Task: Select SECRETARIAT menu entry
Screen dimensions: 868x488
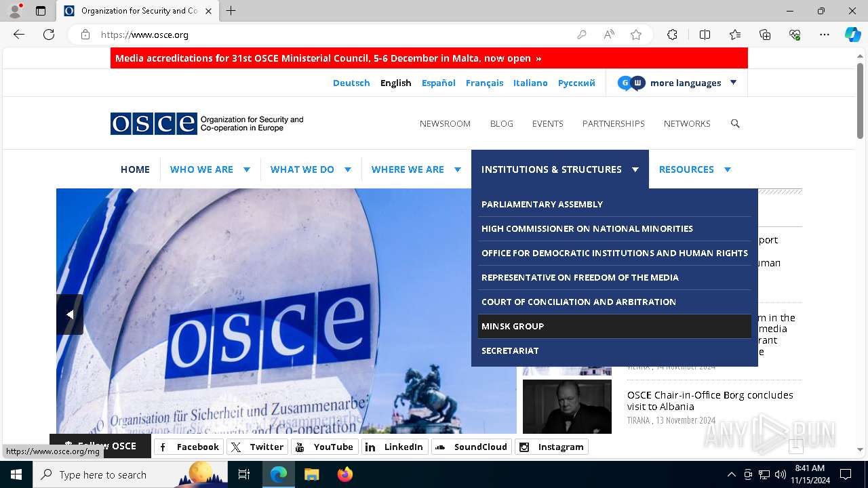Action: [614, 350]
